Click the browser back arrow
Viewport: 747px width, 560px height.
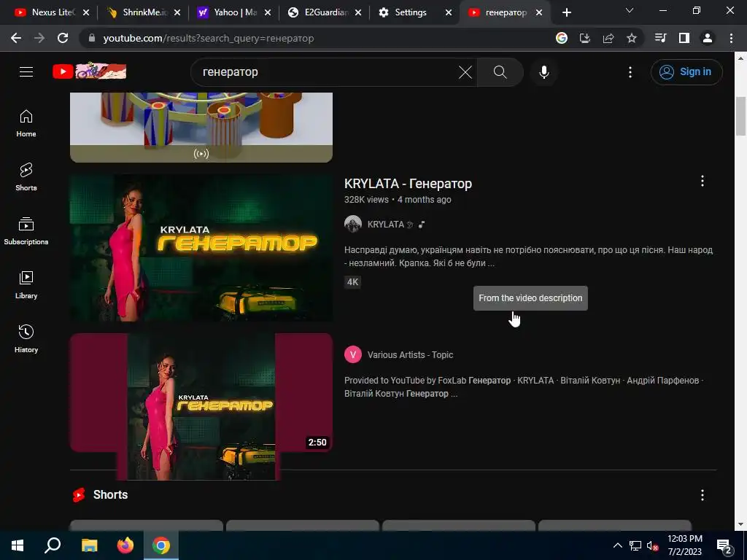click(x=16, y=38)
